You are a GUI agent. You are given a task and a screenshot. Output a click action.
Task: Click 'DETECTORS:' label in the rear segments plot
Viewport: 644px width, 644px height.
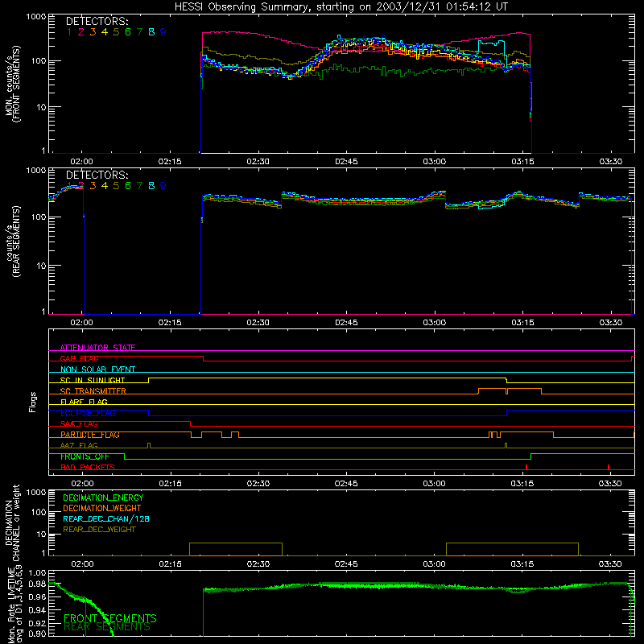(97, 175)
